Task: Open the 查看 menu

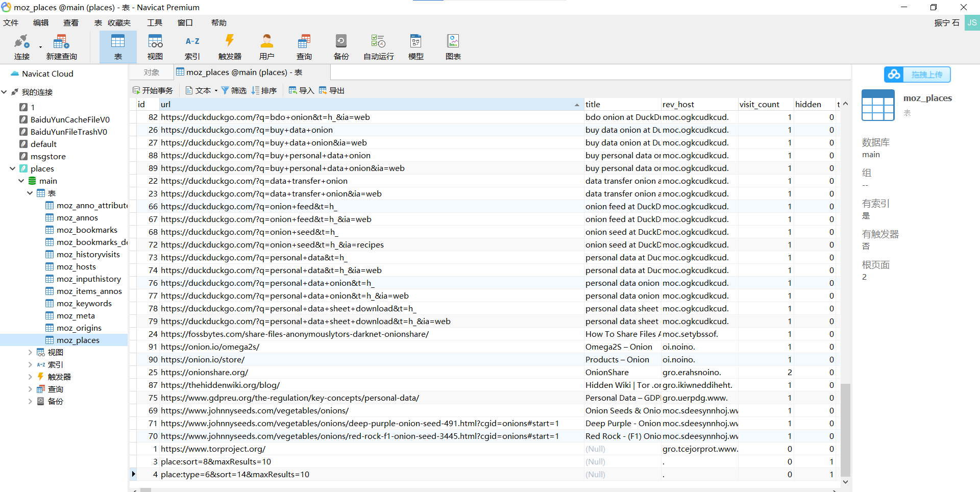Action: click(71, 23)
